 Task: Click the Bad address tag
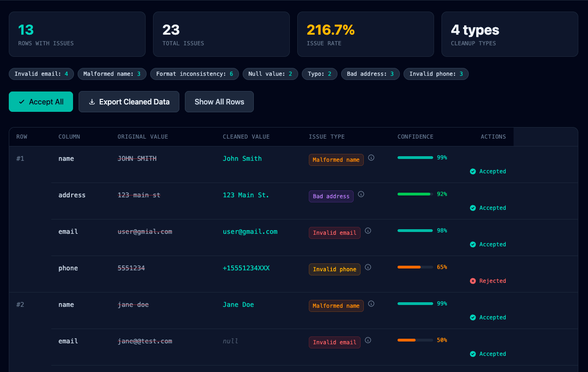331,196
